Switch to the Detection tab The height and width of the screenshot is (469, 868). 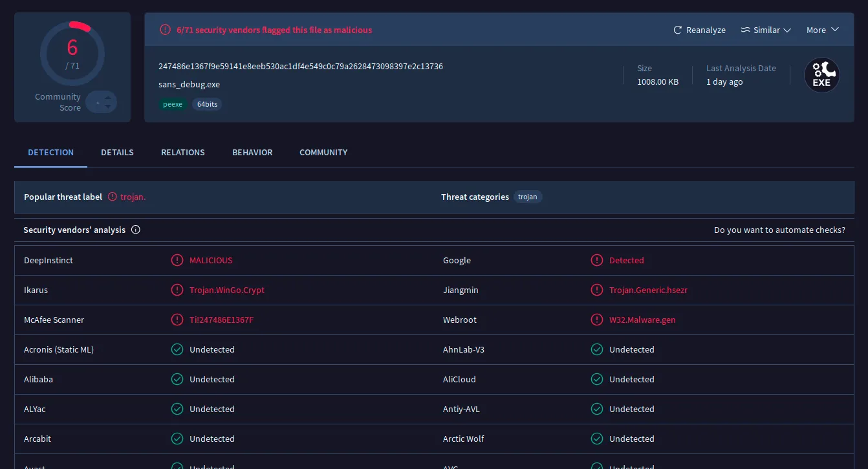(50, 153)
